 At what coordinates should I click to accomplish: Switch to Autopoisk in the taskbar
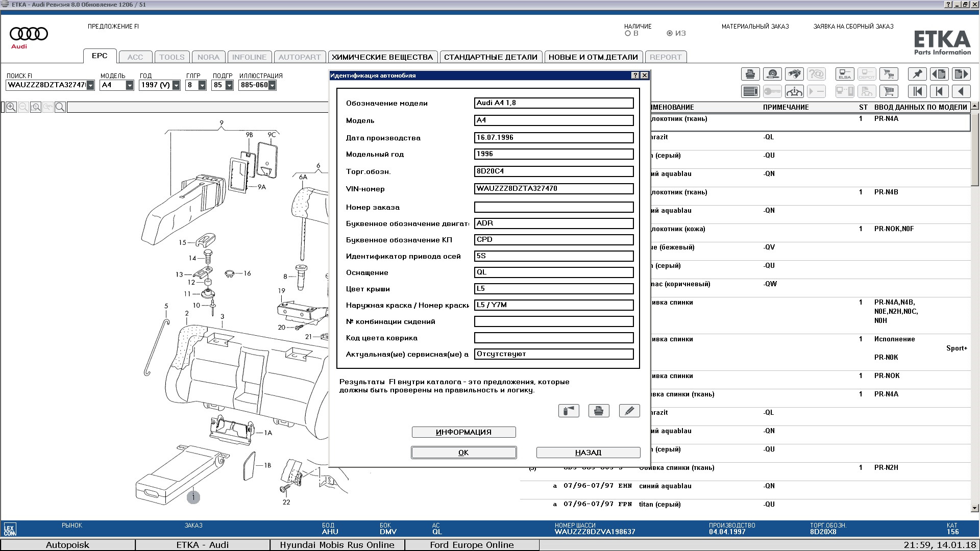[67, 545]
